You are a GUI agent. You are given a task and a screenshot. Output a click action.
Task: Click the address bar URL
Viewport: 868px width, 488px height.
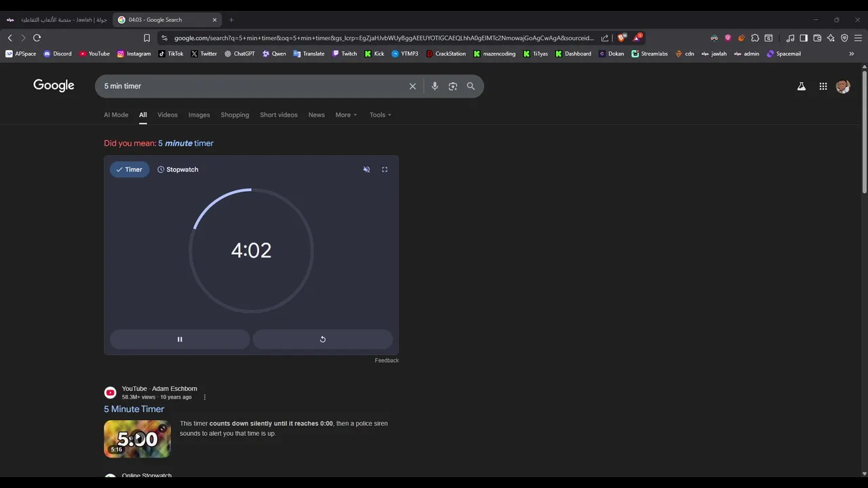(384, 38)
